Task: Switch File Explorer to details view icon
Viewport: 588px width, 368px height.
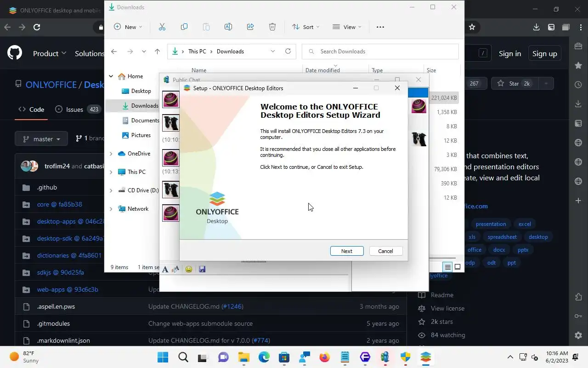Action: click(447, 267)
